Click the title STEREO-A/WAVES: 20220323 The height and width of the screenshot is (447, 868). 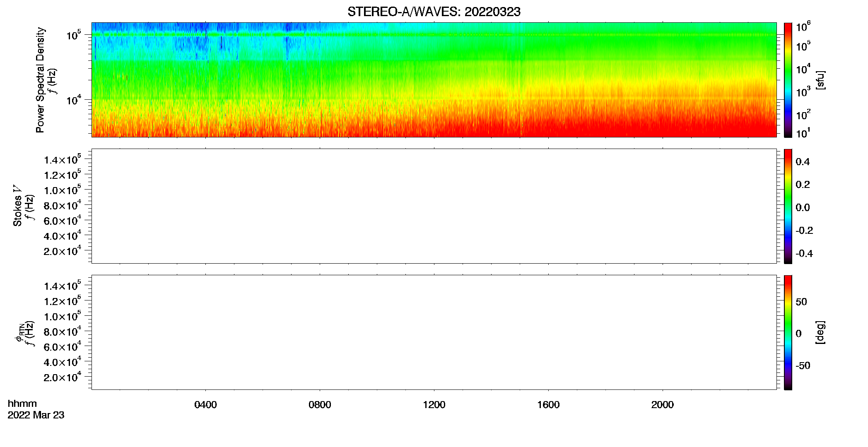pyautogui.click(x=434, y=12)
